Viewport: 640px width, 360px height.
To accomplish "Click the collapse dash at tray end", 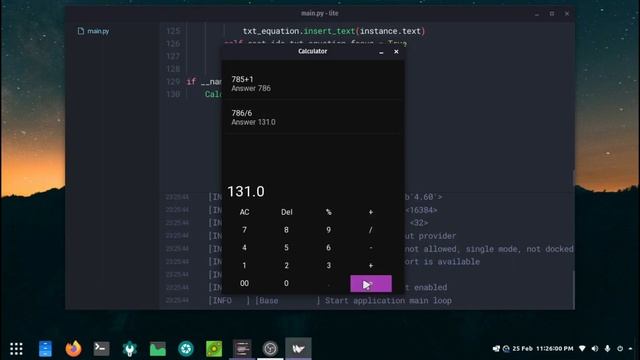I will tap(631, 349).
